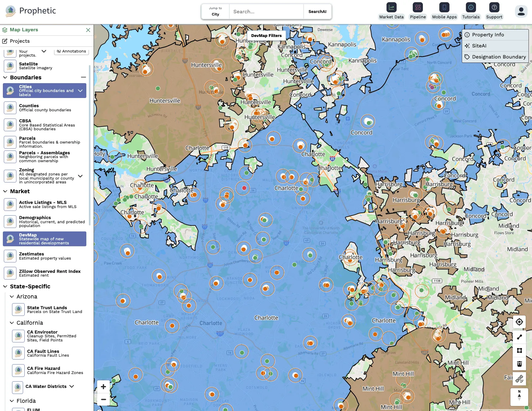Turn off the Cities boundaries layer
The height and width of the screenshot is (411, 532).
(45, 90)
